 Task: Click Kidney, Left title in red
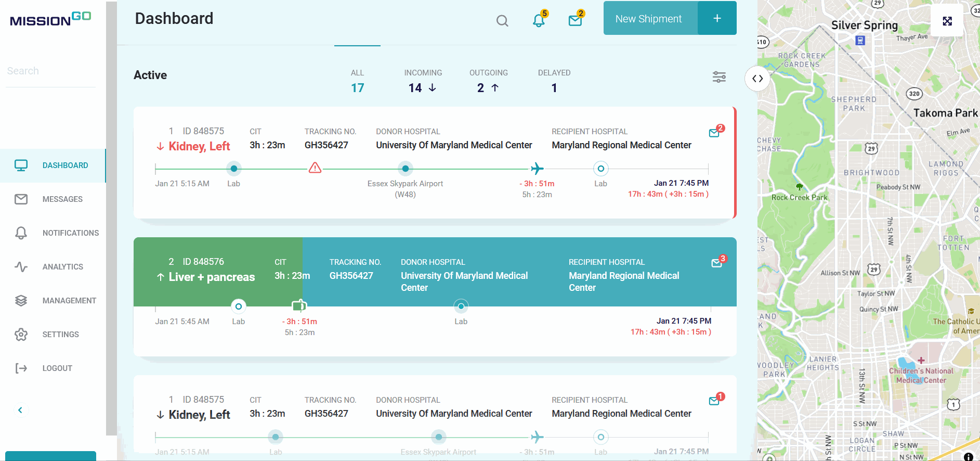point(199,146)
